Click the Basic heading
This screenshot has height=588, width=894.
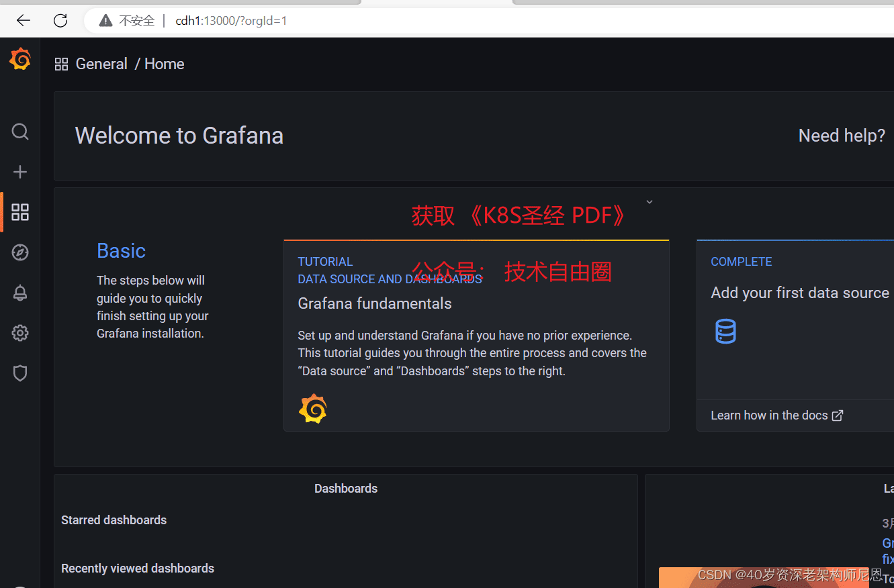(x=121, y=250)
